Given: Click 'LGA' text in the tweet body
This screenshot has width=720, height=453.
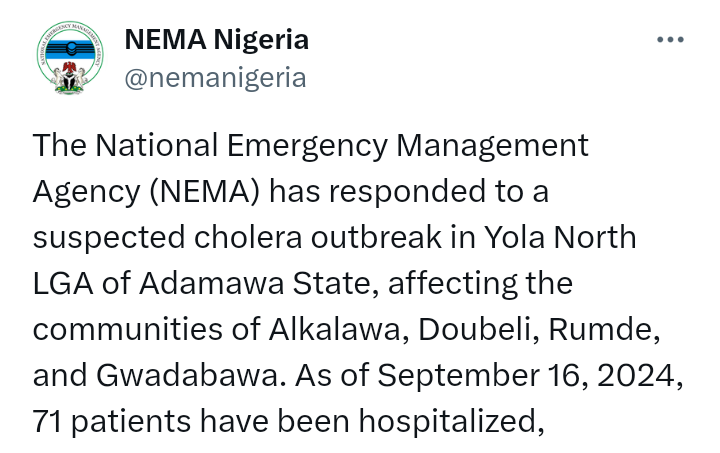Looking at the screenshot, I should coord(61,286).
